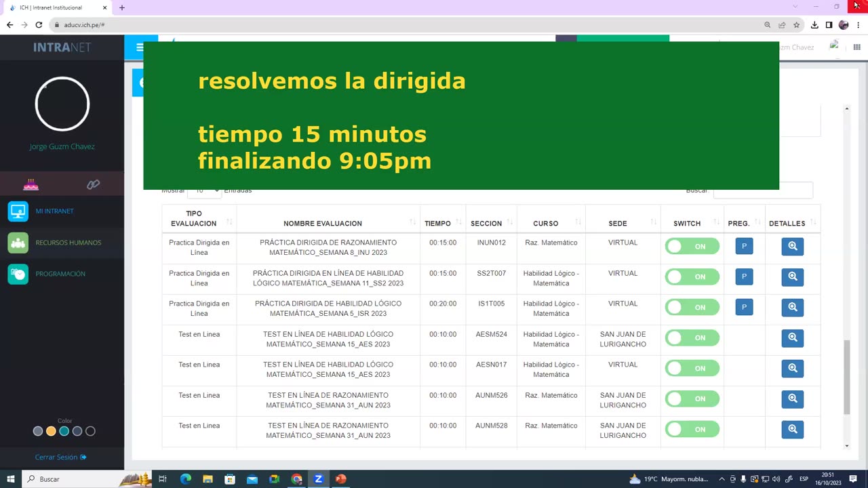The width and height of the screenshot is (868, 488).
Task: Click the INTRANET logo link
Action: 62,47
